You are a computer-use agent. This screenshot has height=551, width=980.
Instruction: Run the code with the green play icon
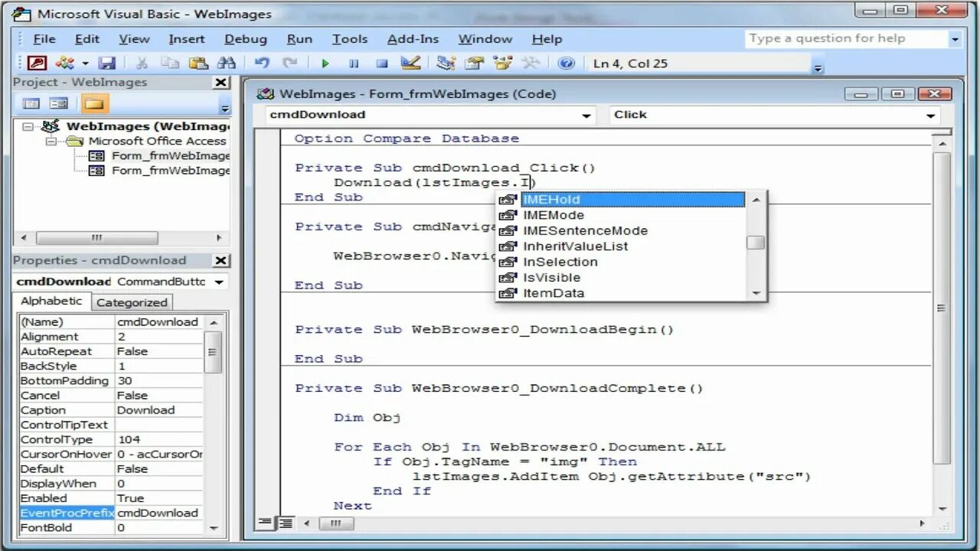tap(325, 64)
